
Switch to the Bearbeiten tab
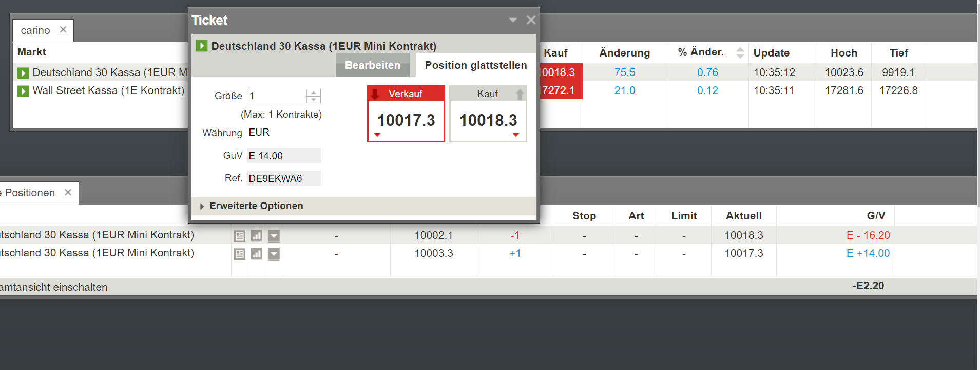[373, 65]
